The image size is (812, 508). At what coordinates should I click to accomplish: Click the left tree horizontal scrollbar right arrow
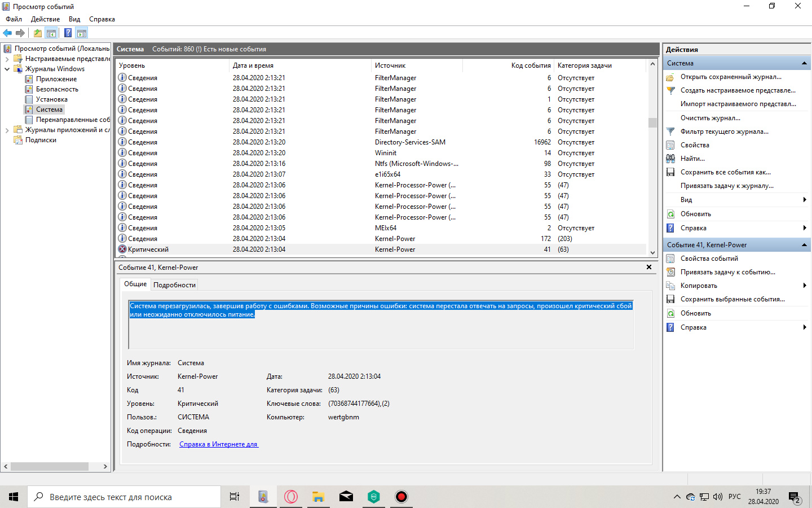(105, 466)
